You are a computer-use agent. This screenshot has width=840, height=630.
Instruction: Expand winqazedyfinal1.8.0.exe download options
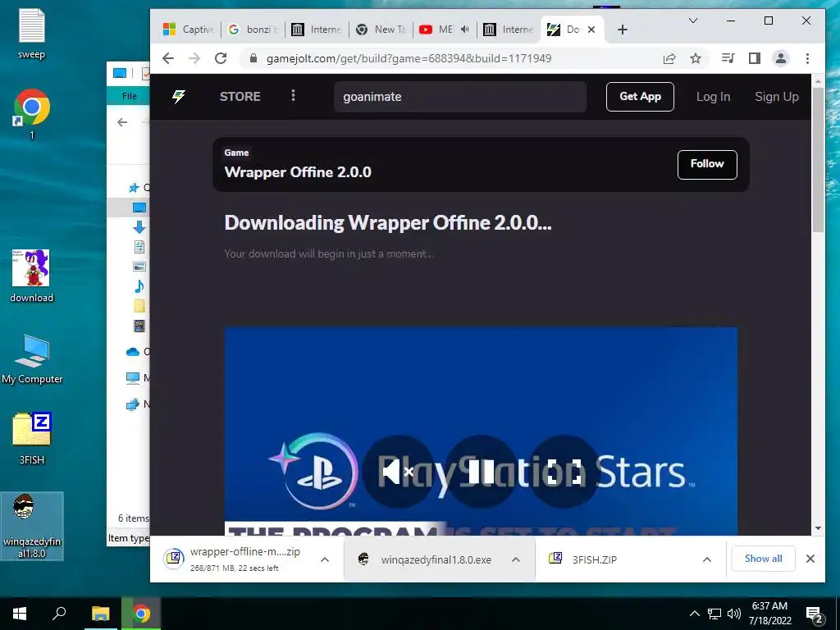[515, 559]
